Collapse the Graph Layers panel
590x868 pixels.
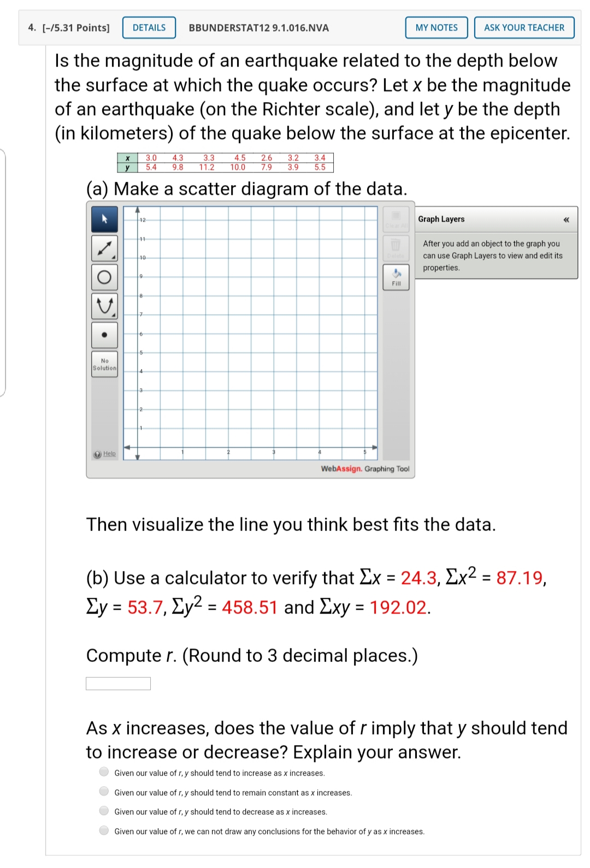[567, 219]
